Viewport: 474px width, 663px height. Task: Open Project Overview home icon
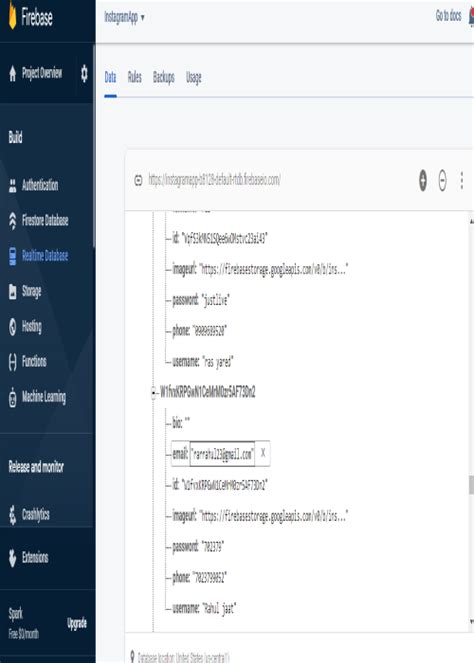13,74
